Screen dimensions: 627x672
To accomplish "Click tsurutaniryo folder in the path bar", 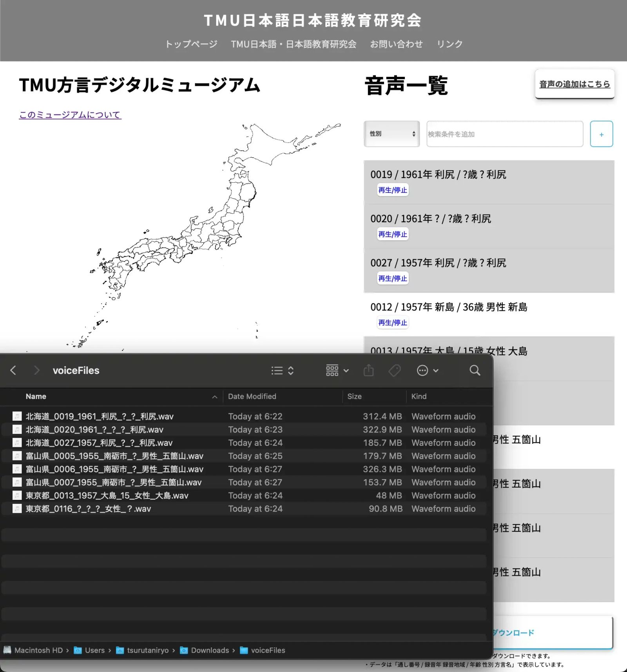I will pyautogui.click(x=142, y=650).
